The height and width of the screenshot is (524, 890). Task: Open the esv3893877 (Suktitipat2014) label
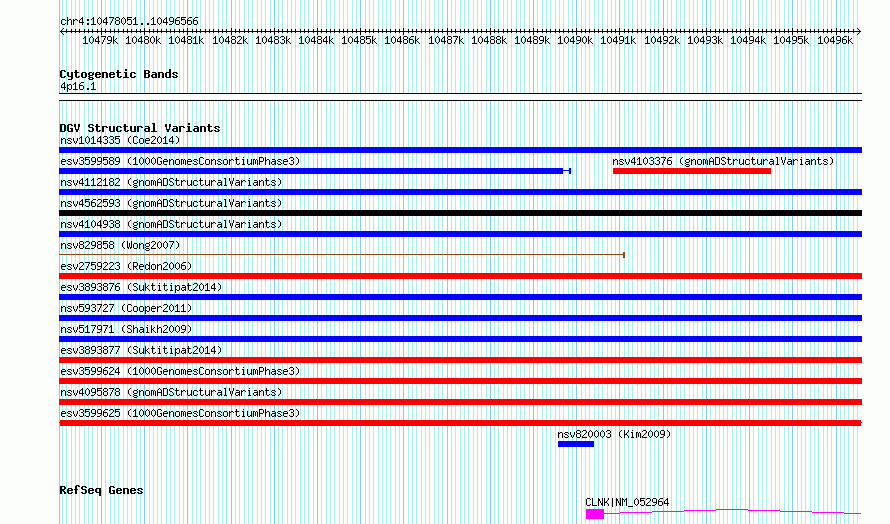pos(141,350)
